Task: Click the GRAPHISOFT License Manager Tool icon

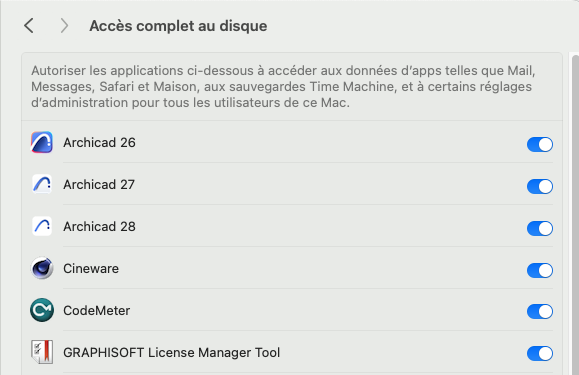Action: (42, 352)
